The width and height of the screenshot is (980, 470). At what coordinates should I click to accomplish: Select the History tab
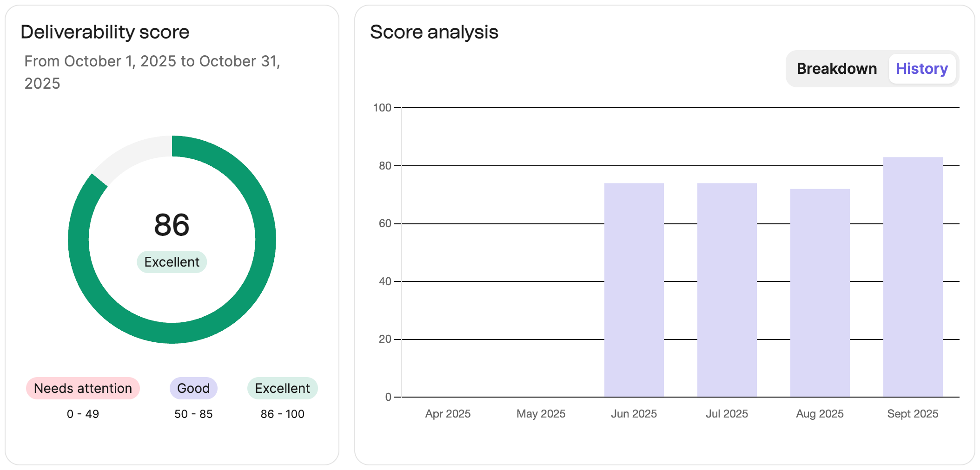[x=922, y=68]
